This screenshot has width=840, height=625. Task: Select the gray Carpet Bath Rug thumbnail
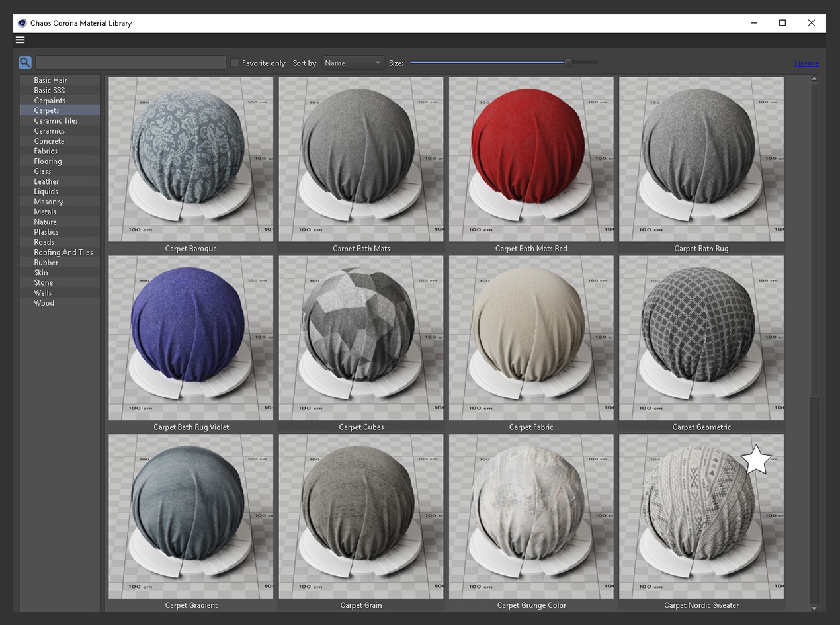point(701,159)
